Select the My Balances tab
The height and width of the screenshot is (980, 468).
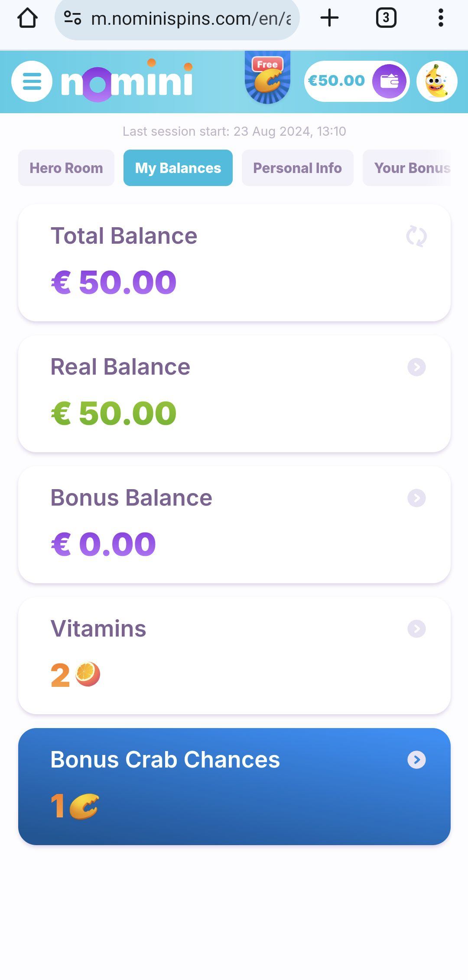tap(178, 168)
